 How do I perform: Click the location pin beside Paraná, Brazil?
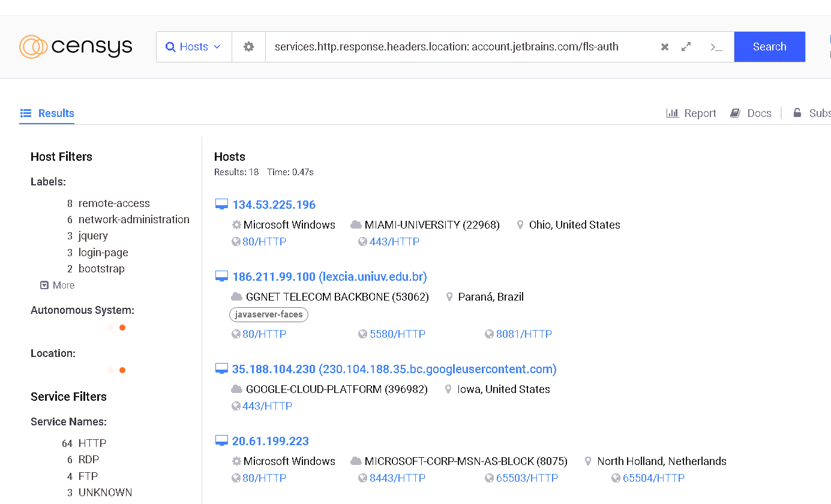(x=449, y=297)
